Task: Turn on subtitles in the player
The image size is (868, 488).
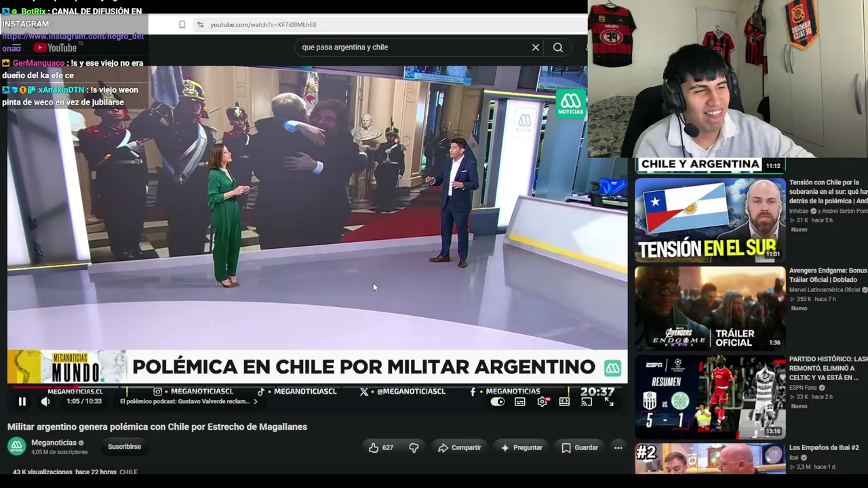Action: click(x=520, y=402)
